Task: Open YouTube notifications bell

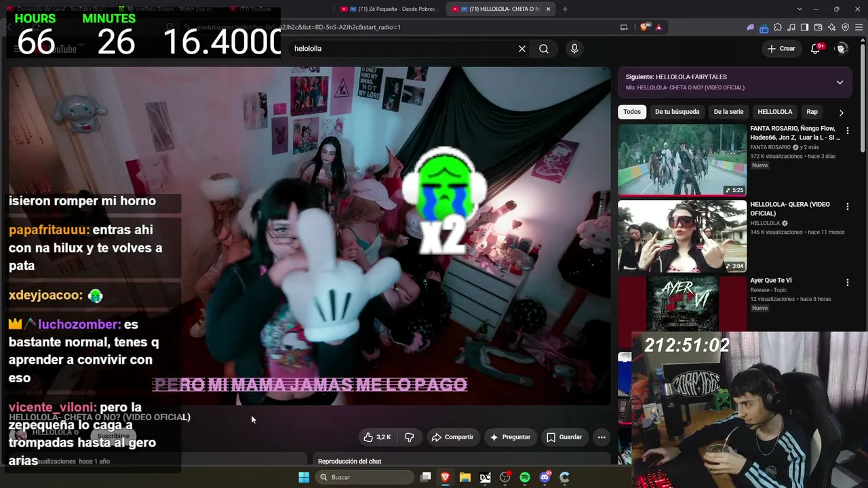Action: pos(816,49)
